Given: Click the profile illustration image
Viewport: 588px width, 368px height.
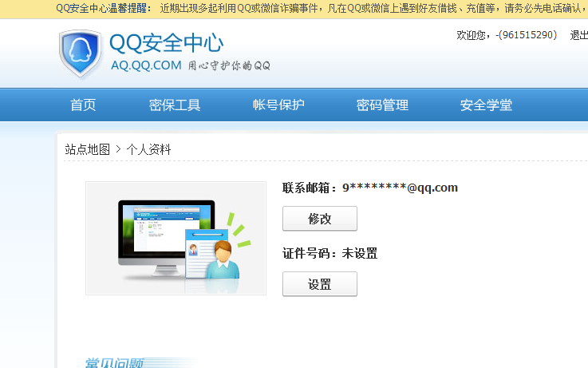Looking at the screenshot, I should [176, 238].
